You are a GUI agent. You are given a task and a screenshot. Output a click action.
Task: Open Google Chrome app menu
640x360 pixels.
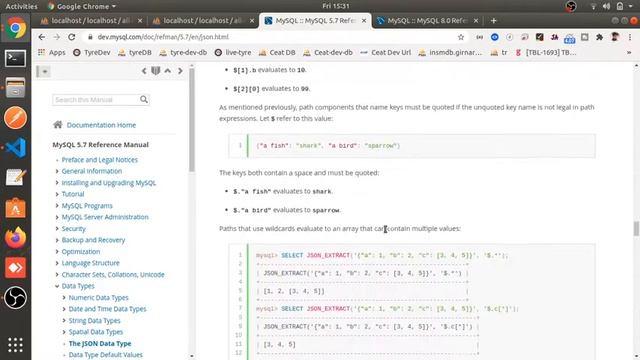[82, 6]
